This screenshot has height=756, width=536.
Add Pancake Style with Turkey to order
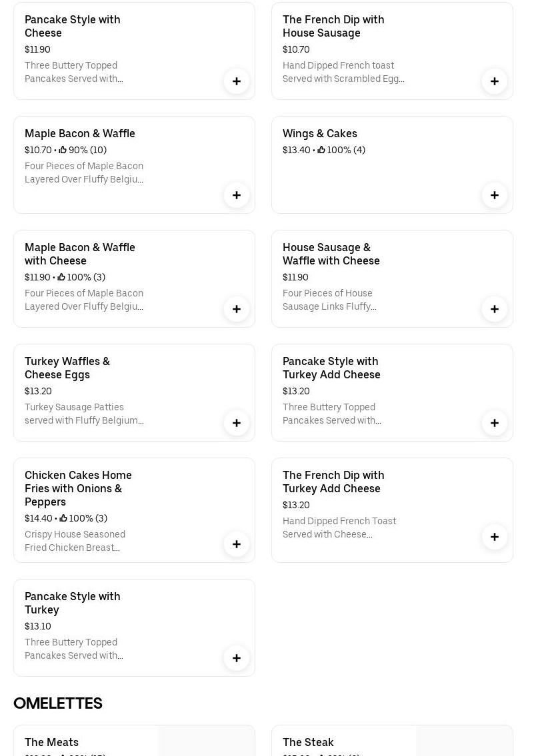237,658
